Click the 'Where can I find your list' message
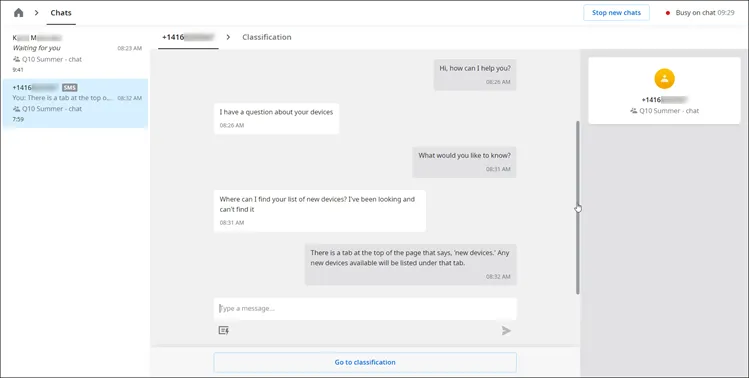 [x=320, y=211]
